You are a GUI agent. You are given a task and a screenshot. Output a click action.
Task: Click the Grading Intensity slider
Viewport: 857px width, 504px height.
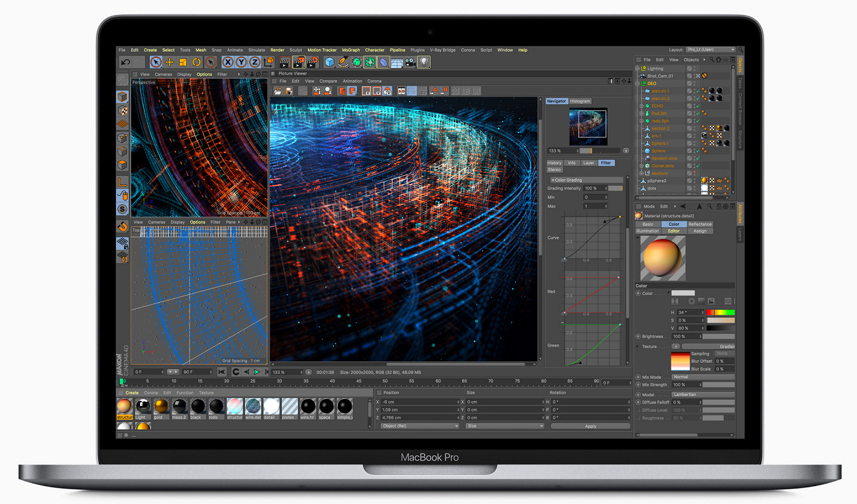point(615,189)
